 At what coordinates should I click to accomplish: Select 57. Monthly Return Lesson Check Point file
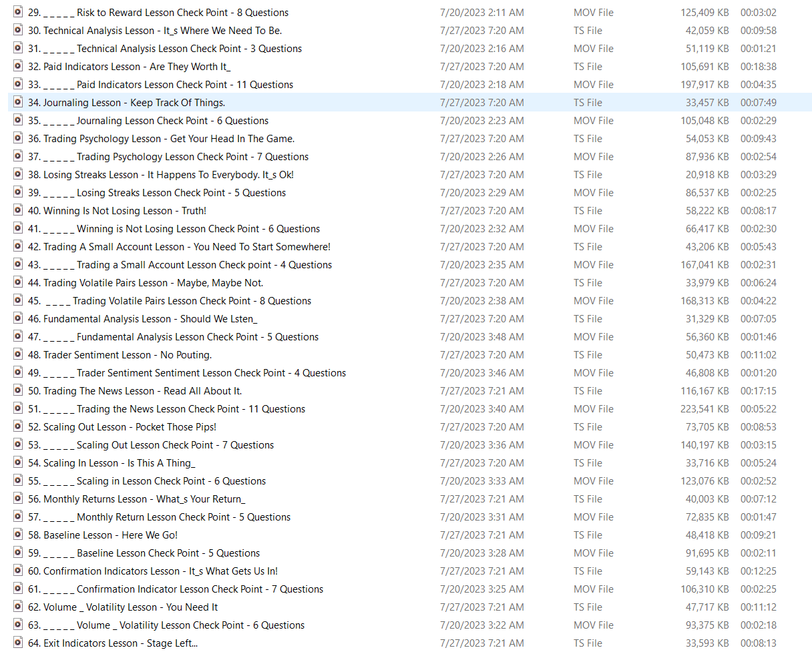tap(159, 517)
